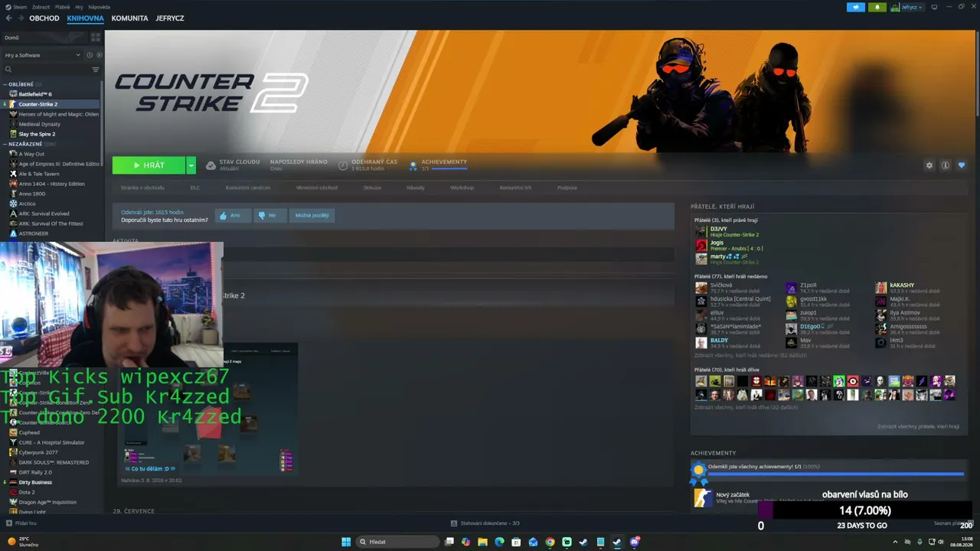Open the Workshop link
The image size is (980, 551).
[462, 187]
